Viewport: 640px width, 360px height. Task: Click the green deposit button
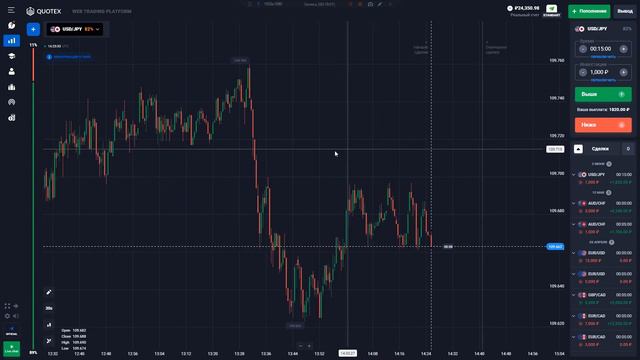tap(589, 11)
